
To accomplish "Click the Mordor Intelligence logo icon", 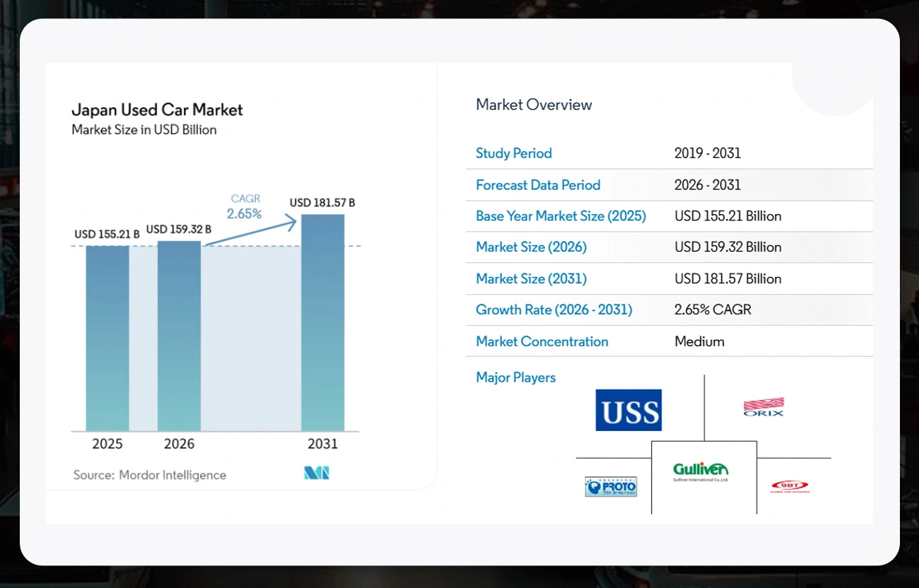I will point(317,474).
